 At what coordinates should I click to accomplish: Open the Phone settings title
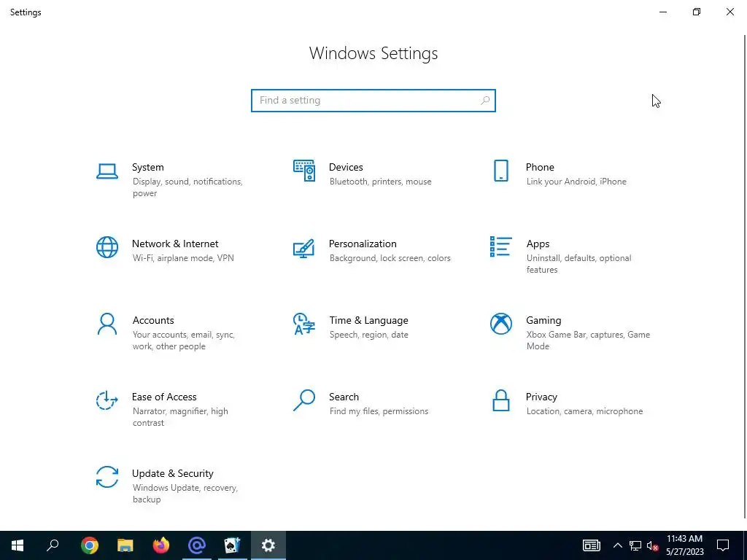[540, 167]
